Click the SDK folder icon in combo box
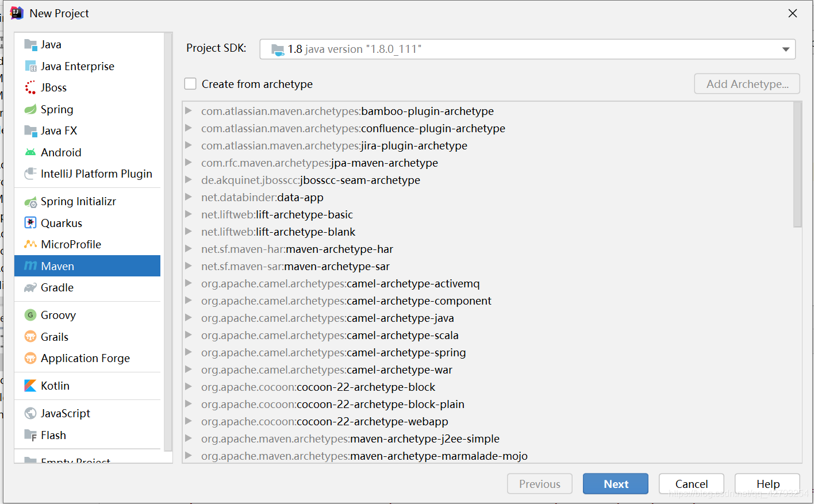Screen dimensions: 814x504 (x=278, y=49)
